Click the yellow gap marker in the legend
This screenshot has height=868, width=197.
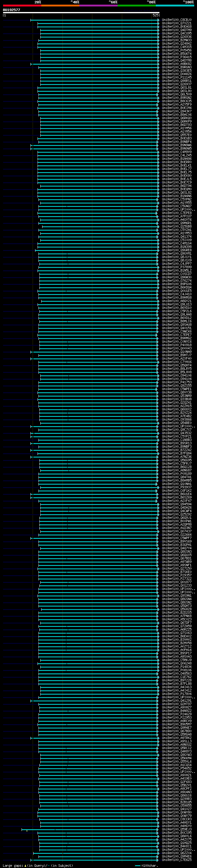pos(25,866)
